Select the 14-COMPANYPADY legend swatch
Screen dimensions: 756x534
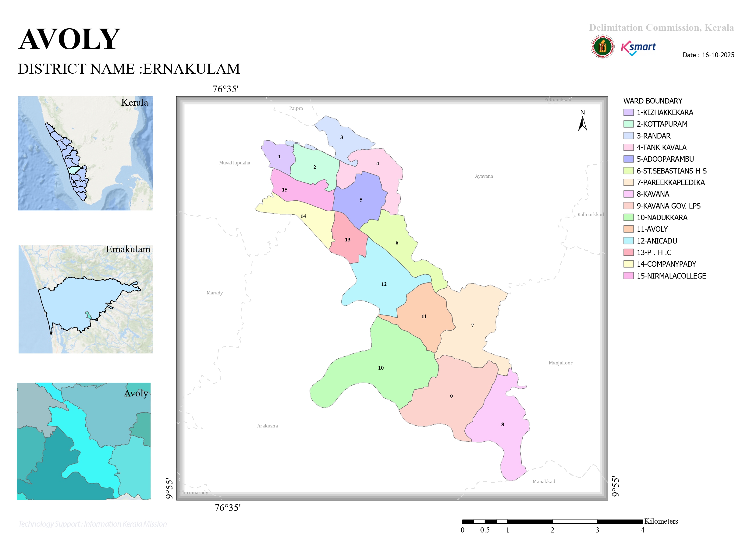[x=628, y=264]
